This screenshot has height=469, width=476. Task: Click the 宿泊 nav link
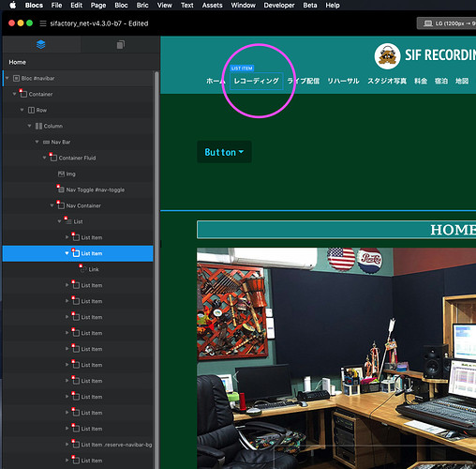[441, 81]
